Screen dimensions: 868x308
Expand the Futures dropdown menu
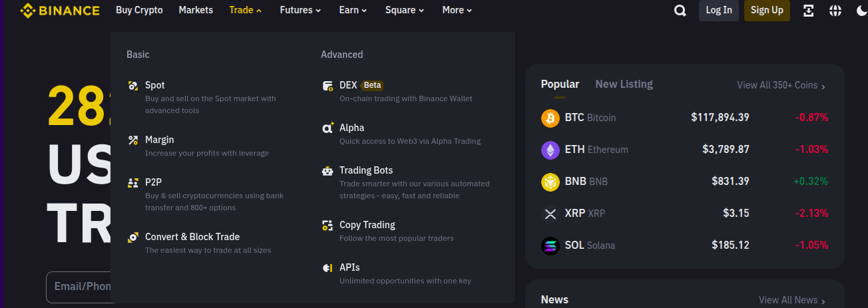point(300,10)
